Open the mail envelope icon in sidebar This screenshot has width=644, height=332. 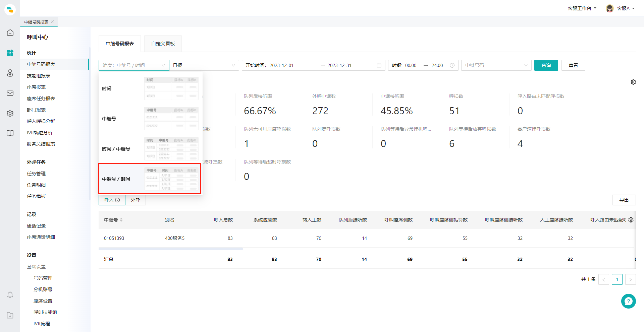[10, 93]
